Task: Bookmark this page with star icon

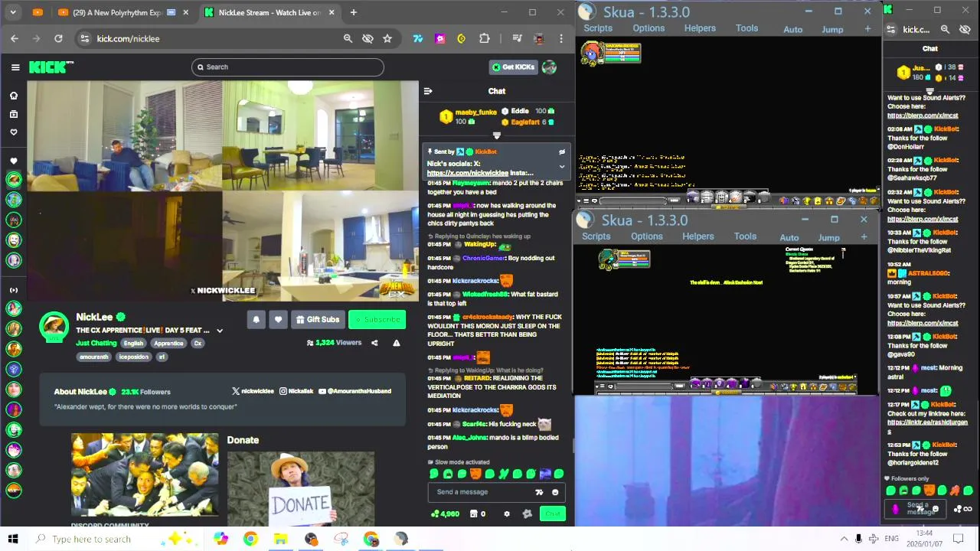Action: 387,38
